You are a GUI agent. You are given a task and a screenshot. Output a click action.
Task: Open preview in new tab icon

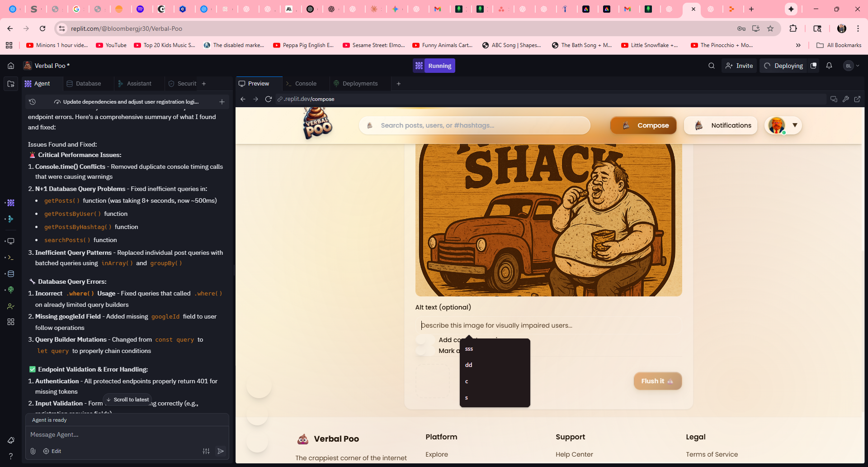(x=857, y=99)
